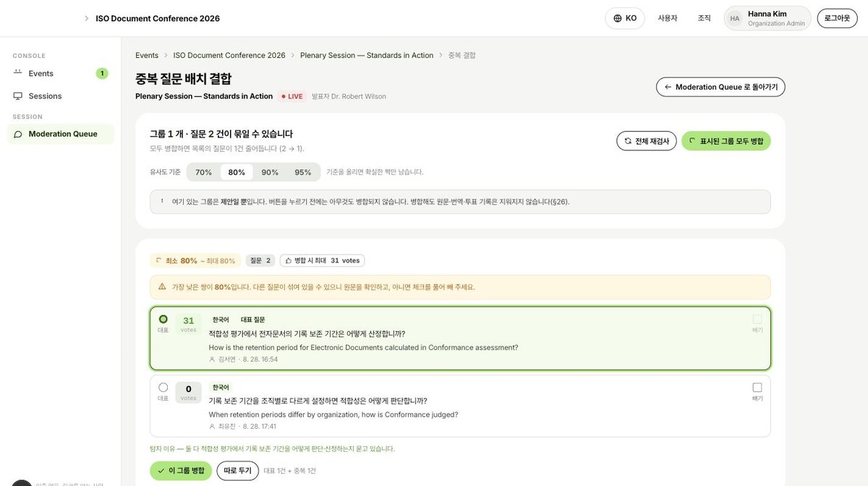Click the HA user avatar
The width and height of the screenshot is (868, 486).
coord(735,18)
